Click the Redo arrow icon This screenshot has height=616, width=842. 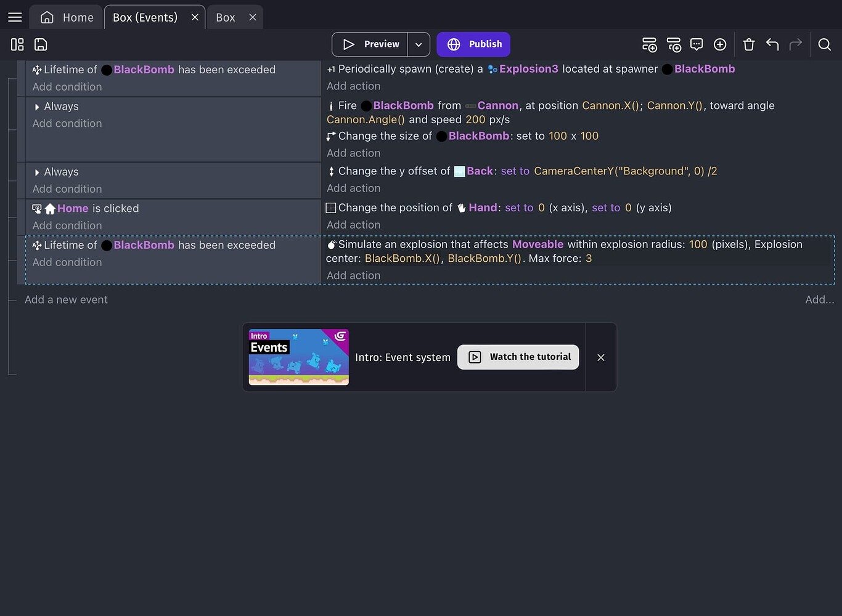tap(795, 44)
